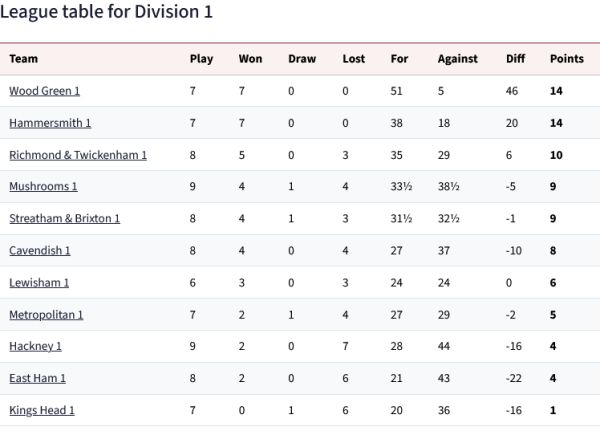600x439 pixels.
Task: Open the Wood Green 1 team link
Action: [x=44, y=91]
